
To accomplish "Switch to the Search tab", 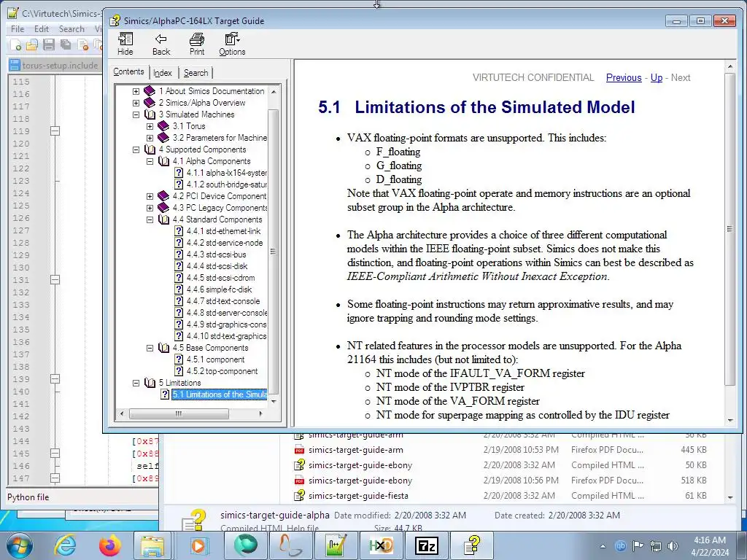I will (196, 73).
